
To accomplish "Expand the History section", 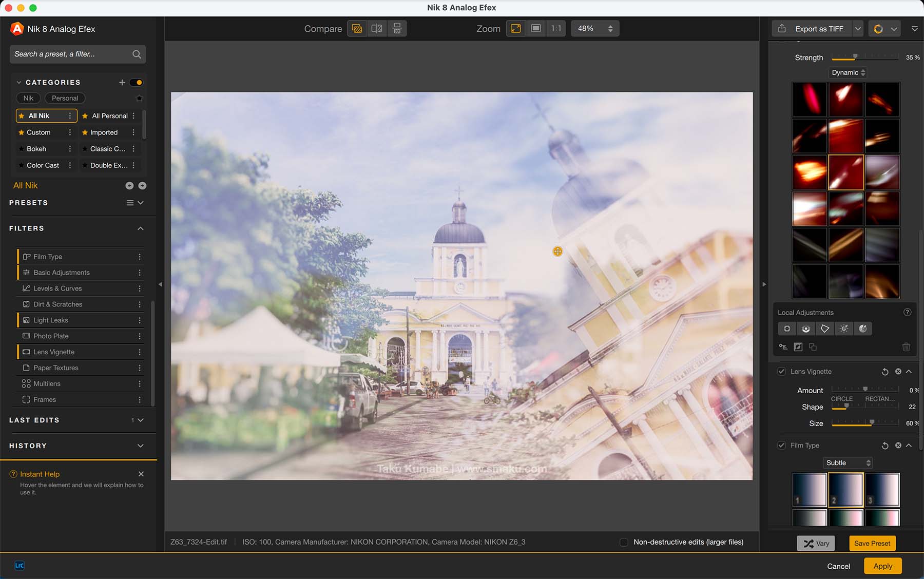I will (x=140, y=446).
